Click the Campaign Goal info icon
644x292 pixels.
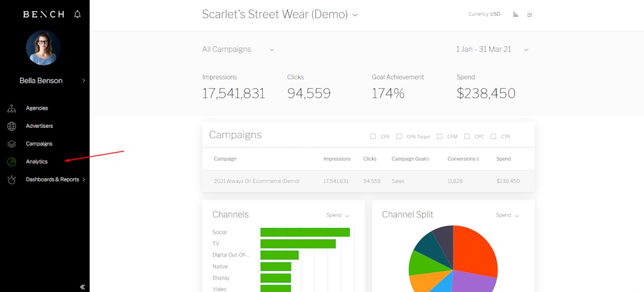pyautogui.click(x=428, y=159)
